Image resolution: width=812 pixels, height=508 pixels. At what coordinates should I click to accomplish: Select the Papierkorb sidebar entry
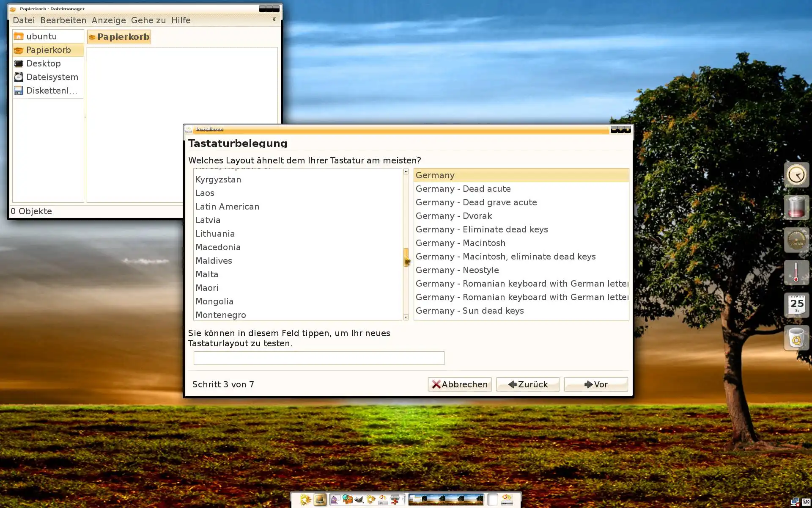click(x=48, y=50)
